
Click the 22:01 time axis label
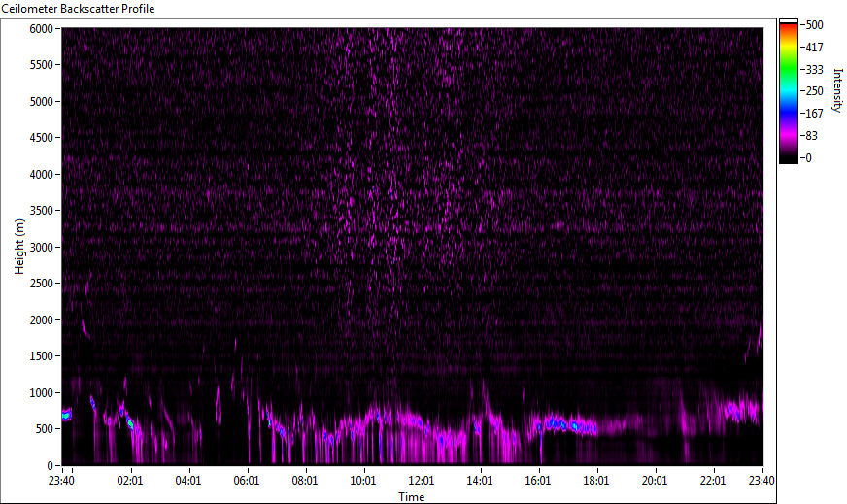pos(713,481)
